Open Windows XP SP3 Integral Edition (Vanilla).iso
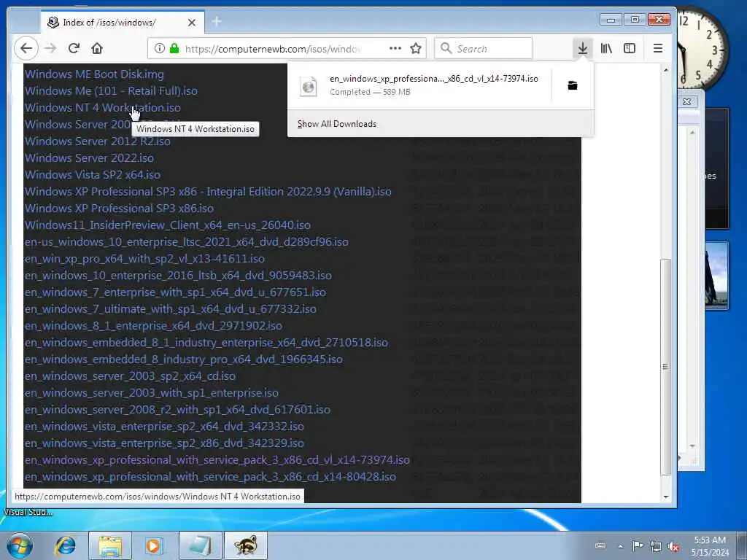The image size is (747, 560). point(208,192)
